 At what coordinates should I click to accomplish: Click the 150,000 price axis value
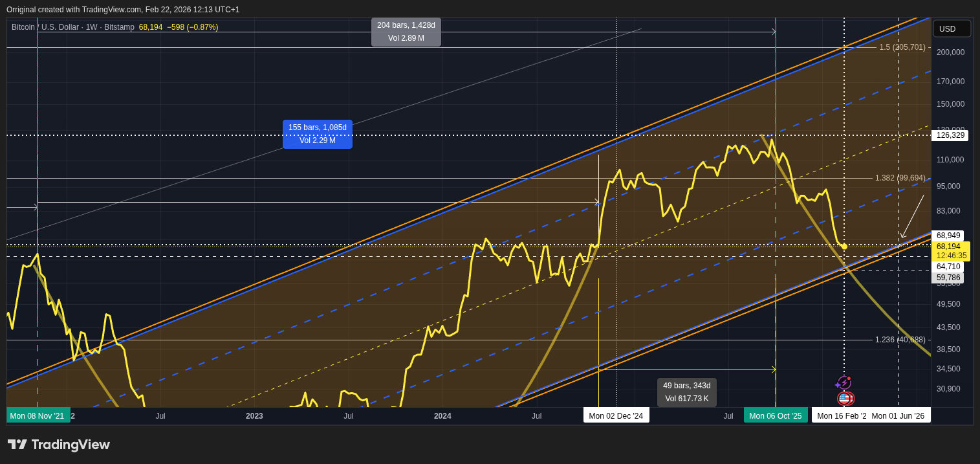[x=950, y=104]
